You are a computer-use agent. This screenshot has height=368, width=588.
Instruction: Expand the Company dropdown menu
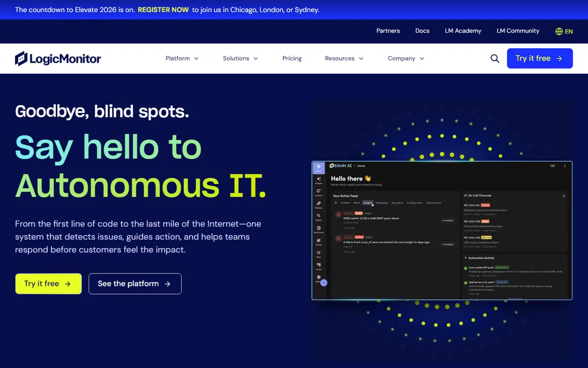(x=406, y=58)
